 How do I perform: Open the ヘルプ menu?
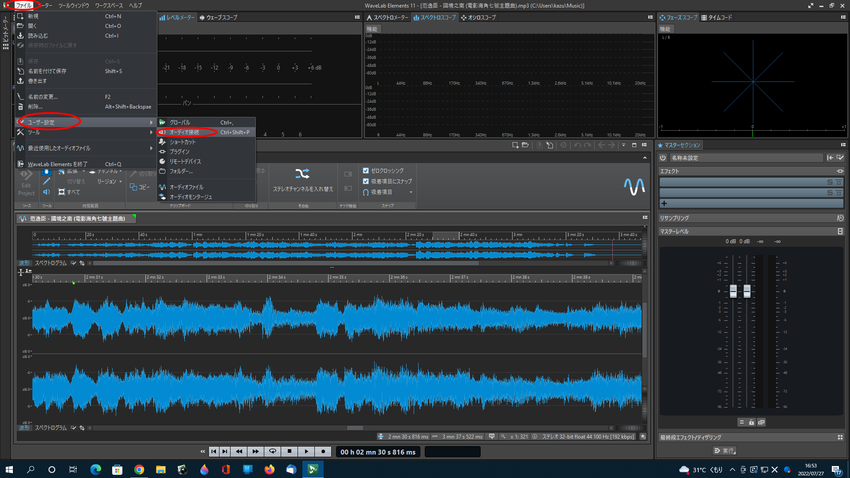(136, 5)
